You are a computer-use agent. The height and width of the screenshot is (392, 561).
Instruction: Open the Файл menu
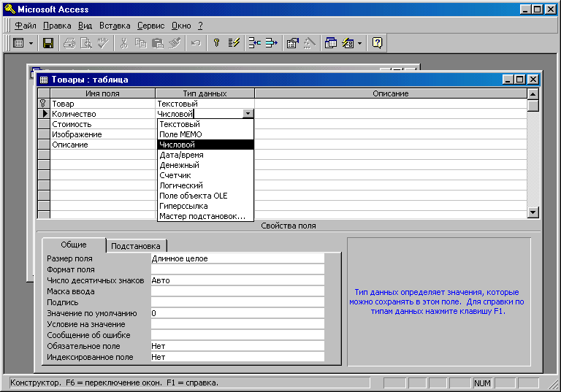(x=25, y=26)
